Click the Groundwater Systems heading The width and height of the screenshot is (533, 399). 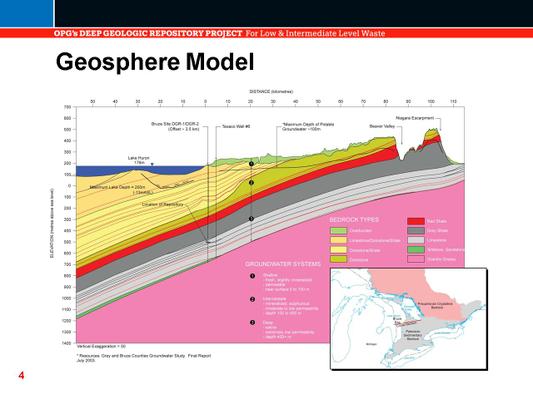283,264
